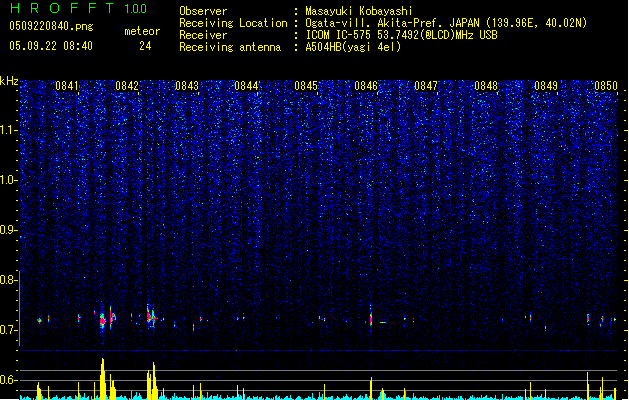Click the Receiving antenna label
This screenshot has width=629, height=400.
coord(230,47)
